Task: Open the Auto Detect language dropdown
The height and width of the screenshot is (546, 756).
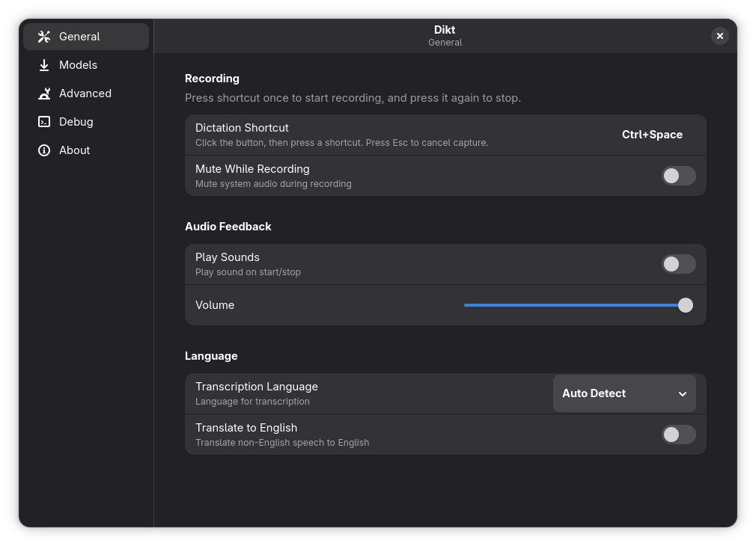Action: coord(624,393)
